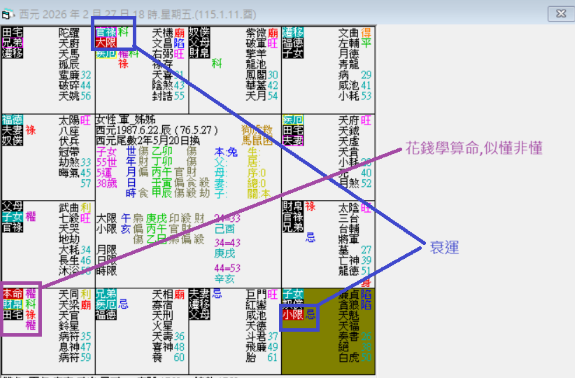Select the 天府 main star
Viewport: 575px width, 378px height.
tap(348, 120)
